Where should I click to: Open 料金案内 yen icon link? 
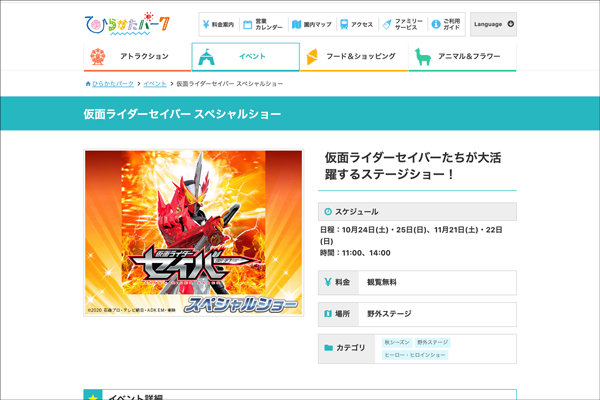(223, 24)
